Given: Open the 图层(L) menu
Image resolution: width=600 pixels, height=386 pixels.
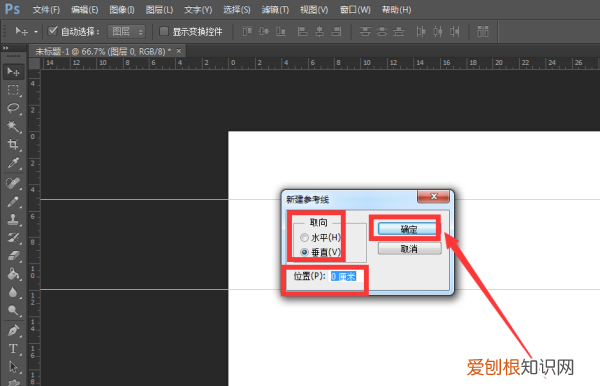Looking at the screenshot, I should (159, 10).
